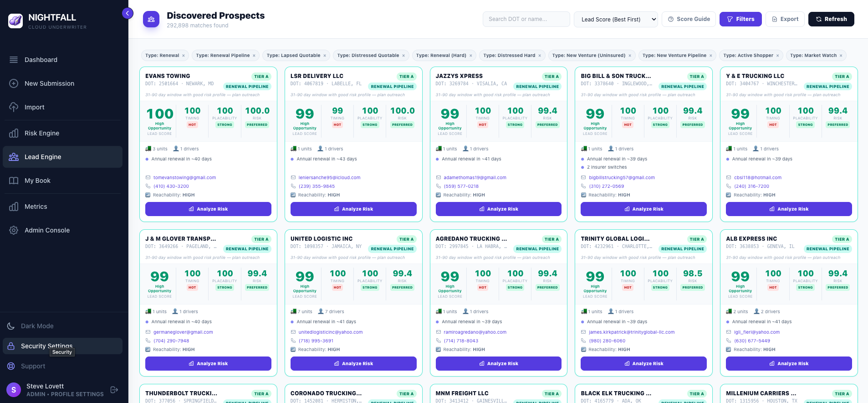Email bigbillstrucking57@gmail.com
868x403 pixels.
pyautogui.click(x=622, y=178)
